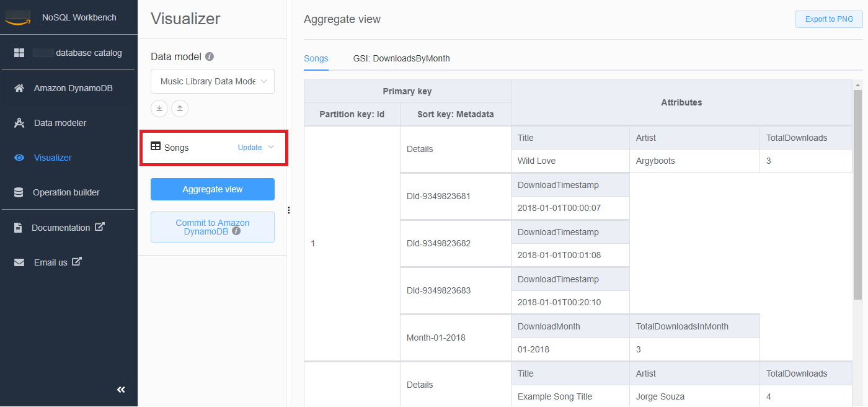Expand the Songs table chevron
868x407 pixels.
point(270,147)
